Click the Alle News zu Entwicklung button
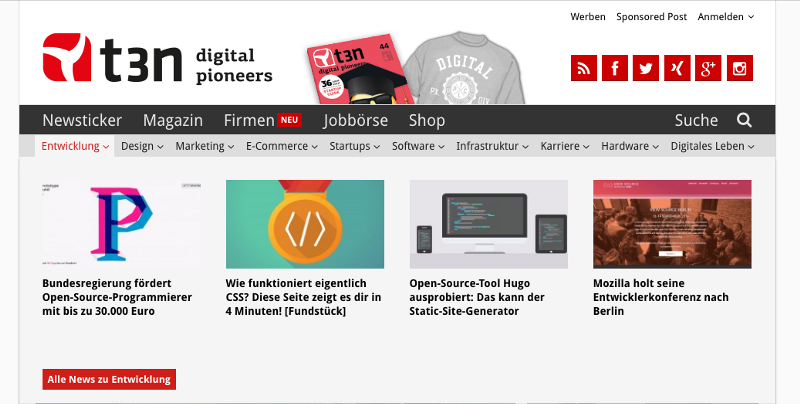This screenshot has width=800, height=404. (x=109, y=379)
